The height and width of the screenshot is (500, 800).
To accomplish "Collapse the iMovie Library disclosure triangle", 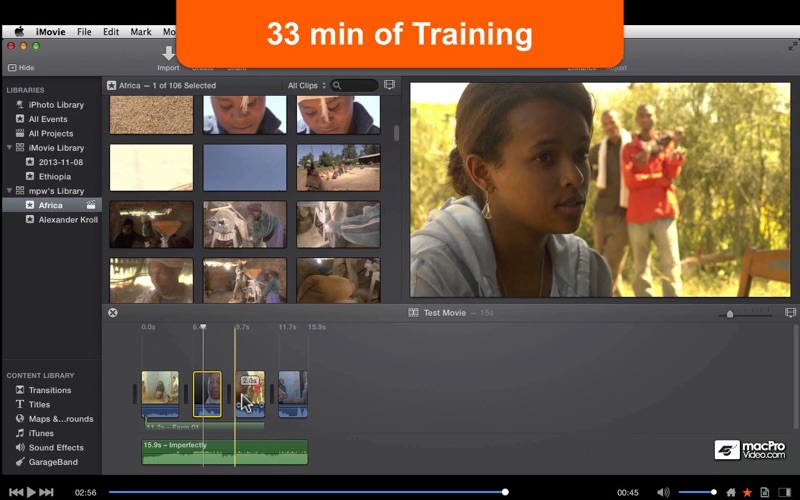I will click(9, 147).
